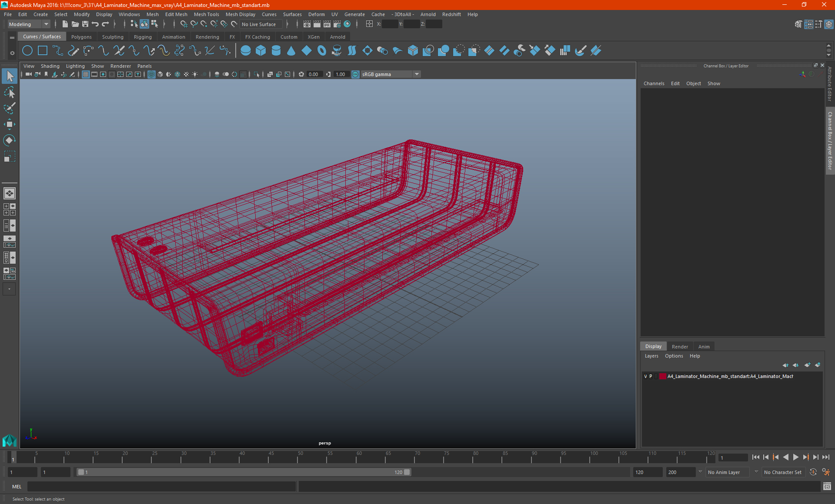Activate the Scale tool
Screen dimensions: 835x504
click(10, 156)
